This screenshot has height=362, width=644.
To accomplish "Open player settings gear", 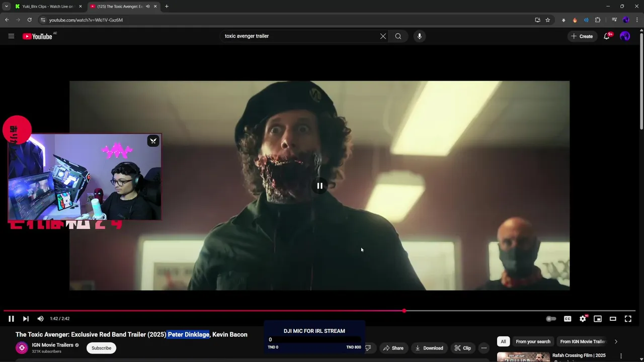I will click(583, 319).
